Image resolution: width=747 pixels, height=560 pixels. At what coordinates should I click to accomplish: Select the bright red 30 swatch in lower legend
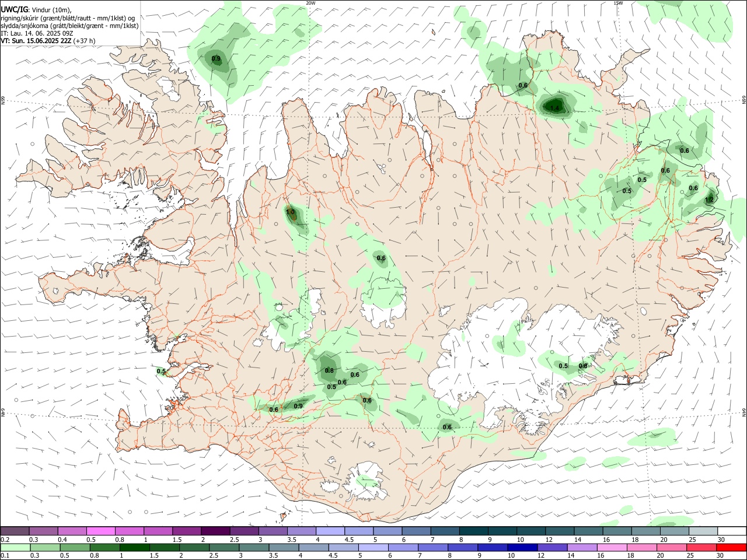(x=731, y=547)
